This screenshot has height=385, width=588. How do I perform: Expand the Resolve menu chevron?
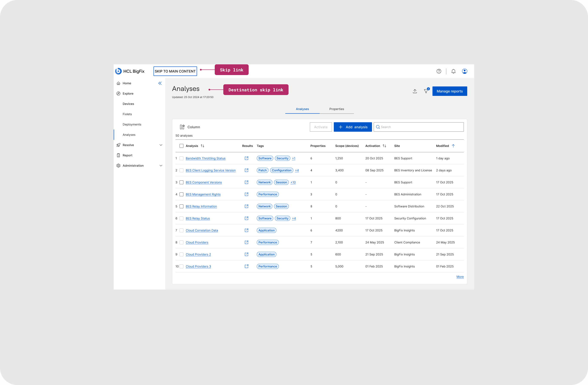(161, 145)
